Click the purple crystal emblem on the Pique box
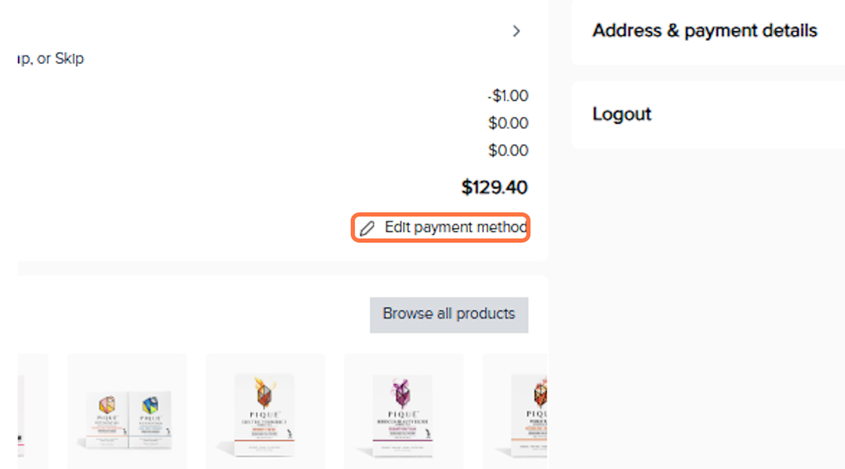The image size is (845, 469). (x=403, y=393)
